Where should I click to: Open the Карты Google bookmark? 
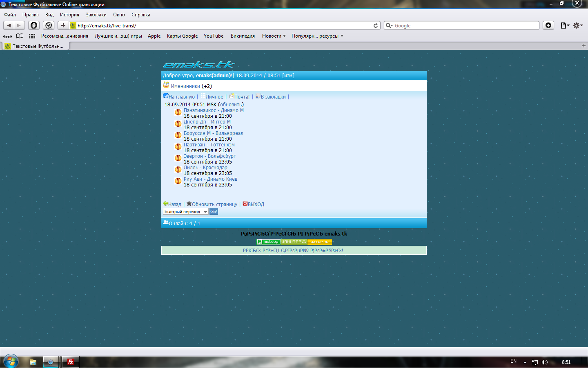(x=182, y=36)
